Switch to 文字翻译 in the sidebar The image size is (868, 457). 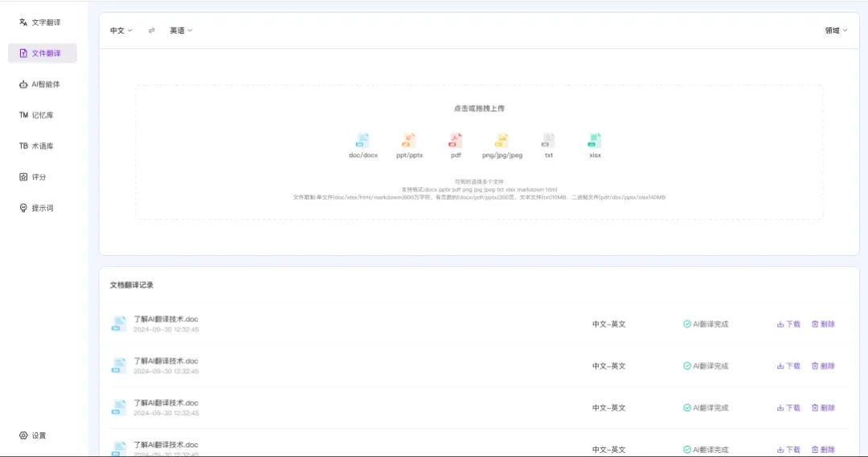pyautogui.click(x=42, y=23)
